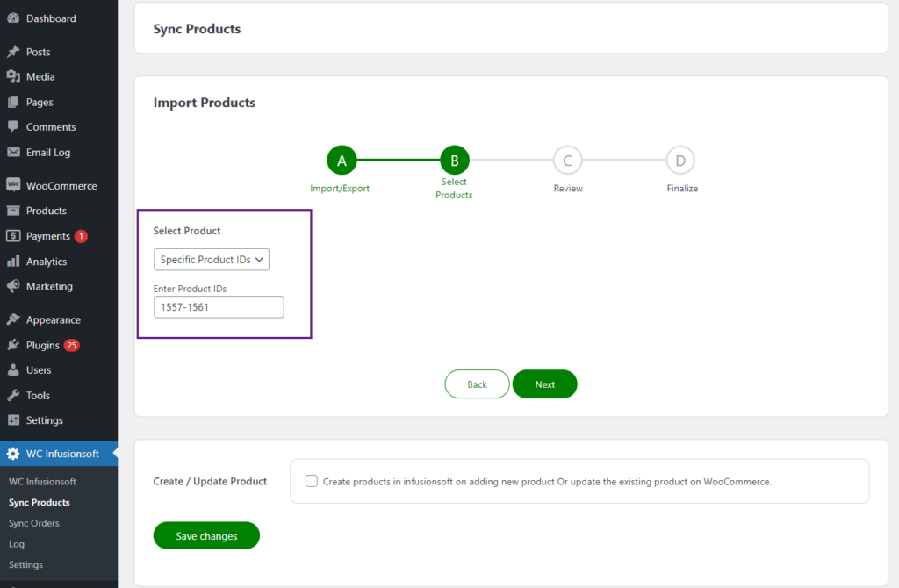Click the Payments dollar icon

pyautogui.click(x=13, y=235)
